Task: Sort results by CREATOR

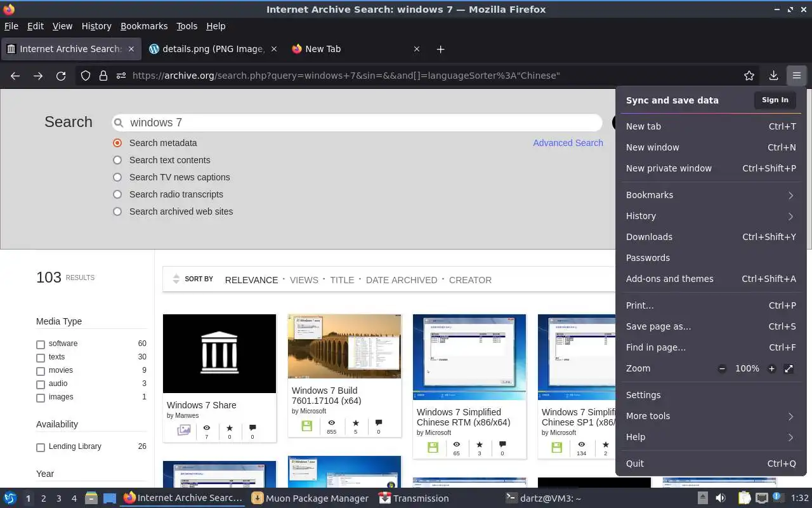Action: pos(470,280)
